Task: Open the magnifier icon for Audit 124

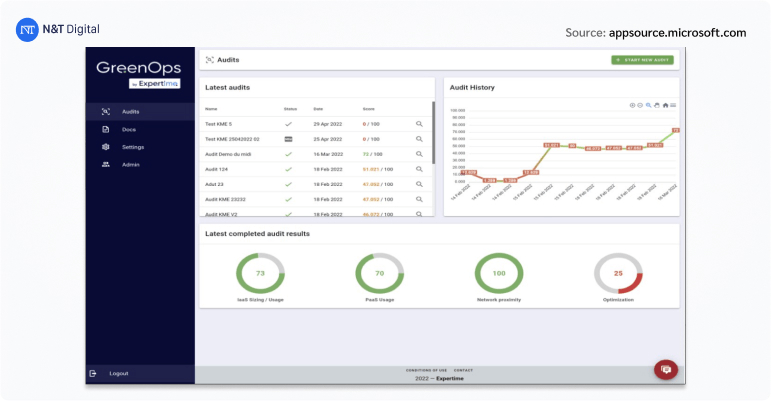Action: point(420,169)
